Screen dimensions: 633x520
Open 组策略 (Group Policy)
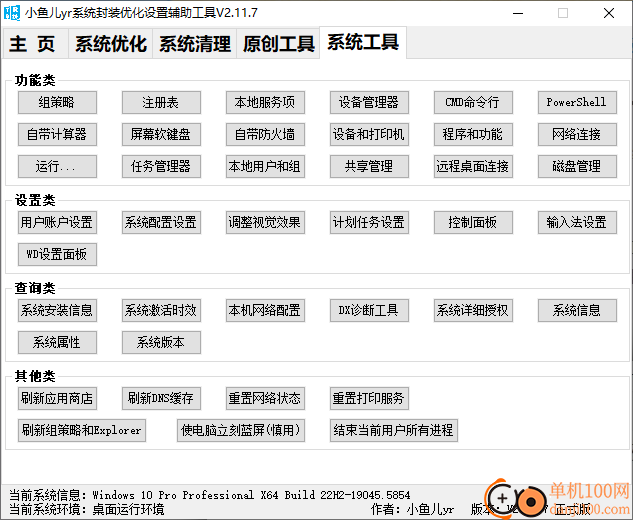tap(57, 103)
